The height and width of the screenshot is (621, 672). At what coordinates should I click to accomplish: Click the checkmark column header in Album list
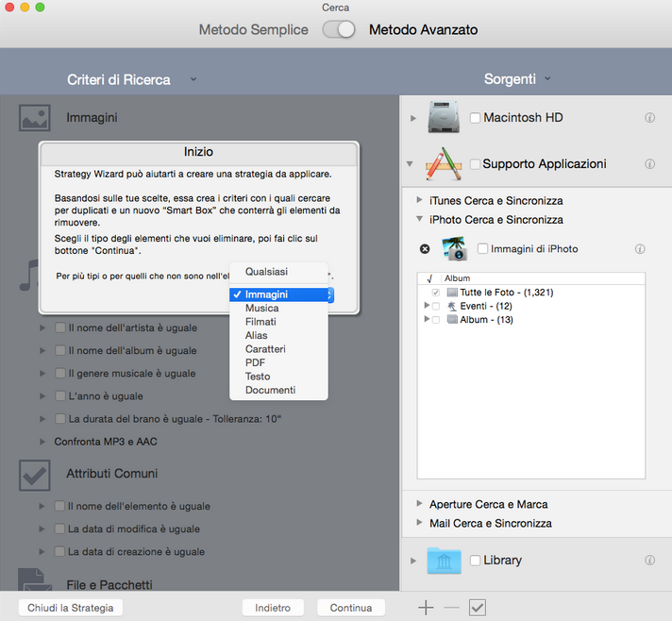click(429, 278)
